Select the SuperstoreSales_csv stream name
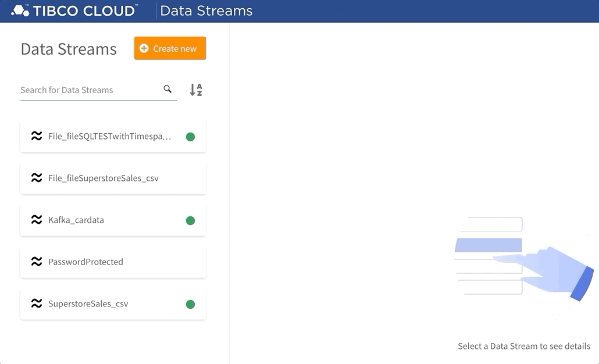Screen dimensions: 599x364 (x=88, y=304)
